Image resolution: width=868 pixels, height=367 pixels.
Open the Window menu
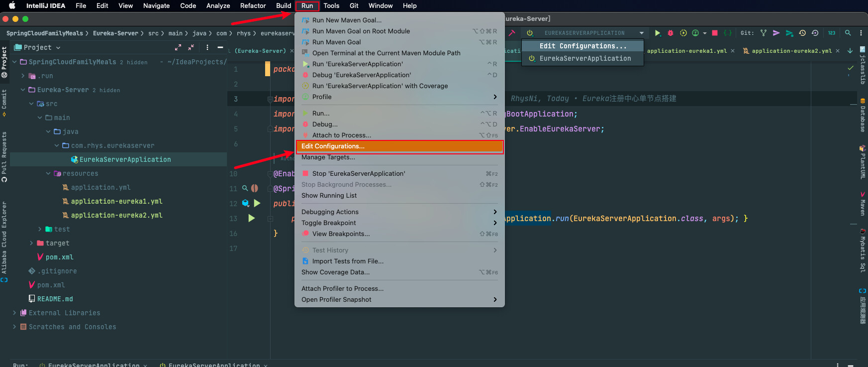click(x=381, y=5)
